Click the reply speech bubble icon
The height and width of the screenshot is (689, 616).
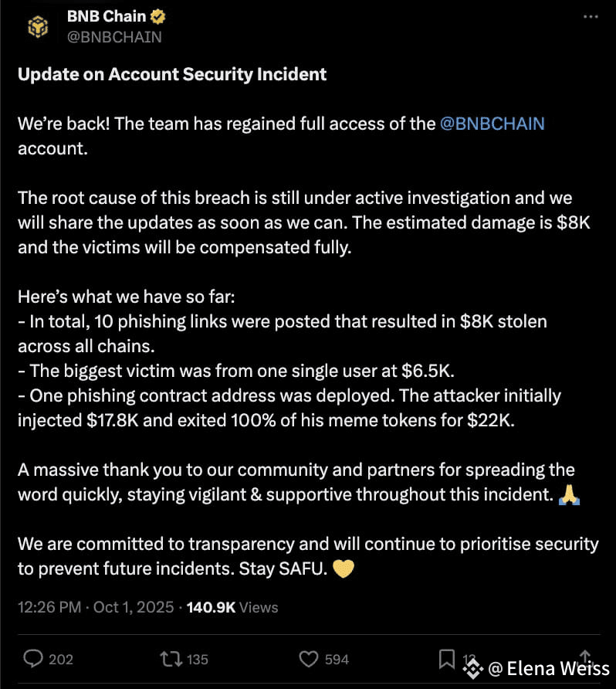pyautogui.click(x=34, y=658)
